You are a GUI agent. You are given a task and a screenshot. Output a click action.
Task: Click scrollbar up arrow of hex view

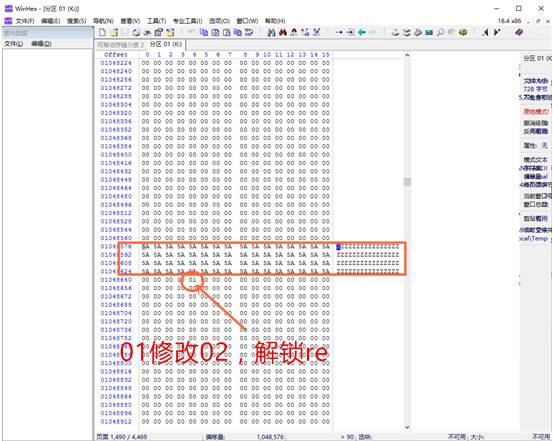tap(407, 55)
